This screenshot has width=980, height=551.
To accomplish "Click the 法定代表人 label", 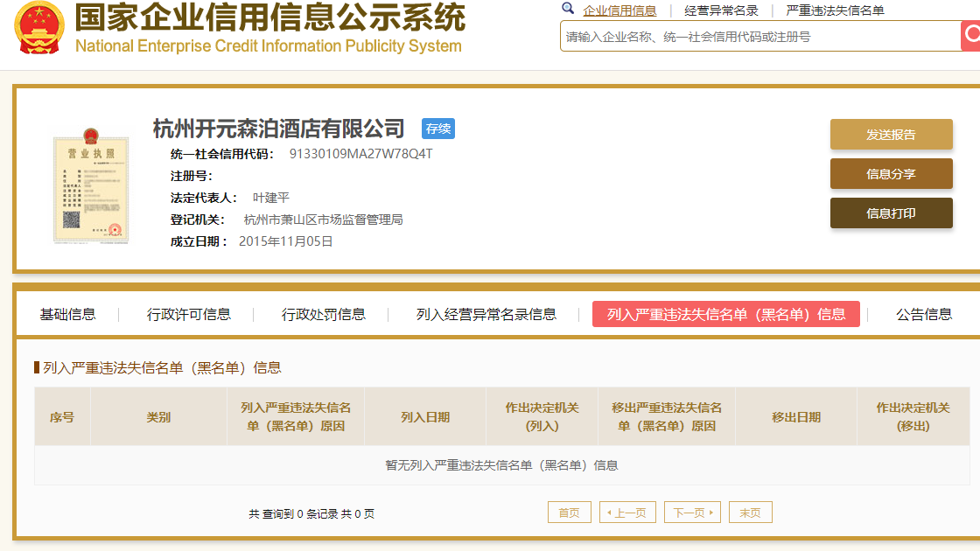I will tap(204, 198).
